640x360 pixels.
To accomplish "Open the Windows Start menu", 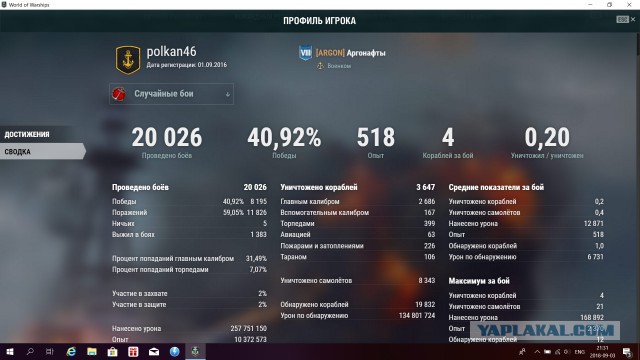I will click(x=10, y=351).
